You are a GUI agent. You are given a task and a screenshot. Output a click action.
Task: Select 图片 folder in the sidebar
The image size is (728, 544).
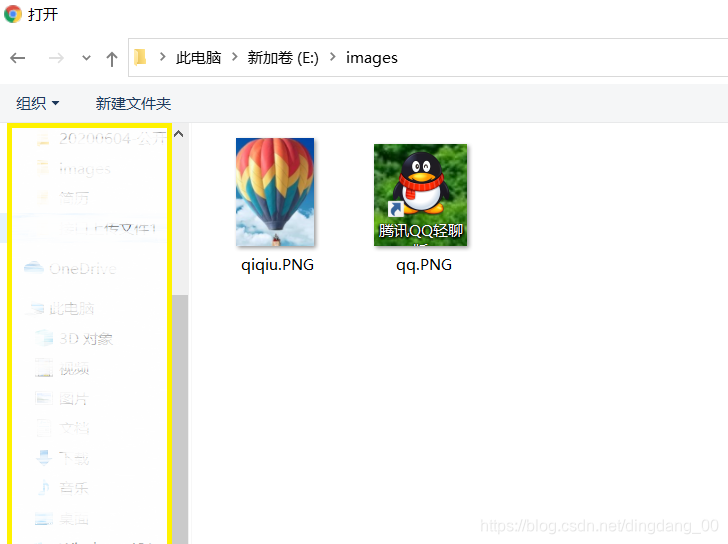[x=62, y=398]
